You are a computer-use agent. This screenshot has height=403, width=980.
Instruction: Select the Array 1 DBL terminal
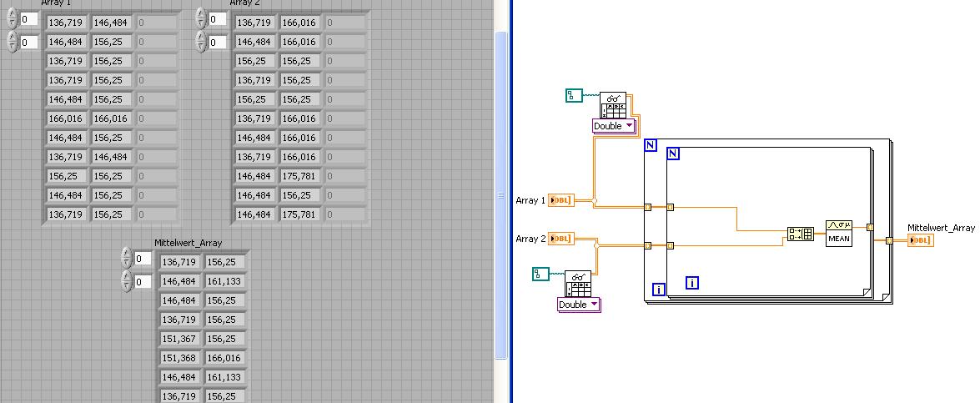(561, 200)
